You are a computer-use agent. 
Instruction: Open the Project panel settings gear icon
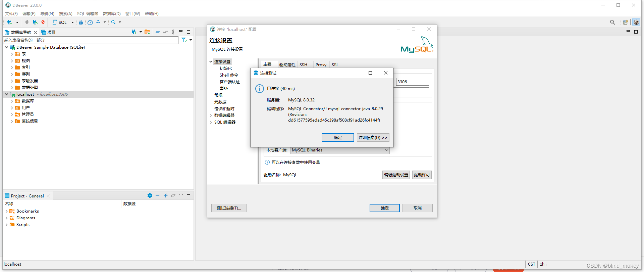pos(150,195)
